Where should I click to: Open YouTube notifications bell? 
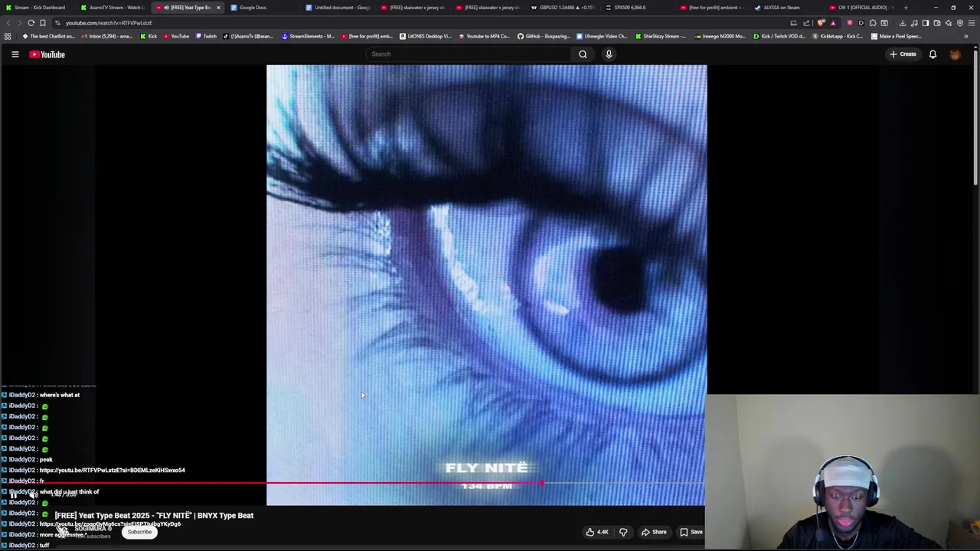pos(933,54)
